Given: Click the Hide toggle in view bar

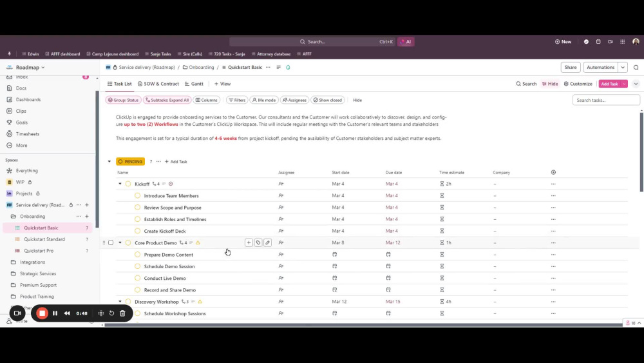Looking at the screenshot, I should click(550, 84).
